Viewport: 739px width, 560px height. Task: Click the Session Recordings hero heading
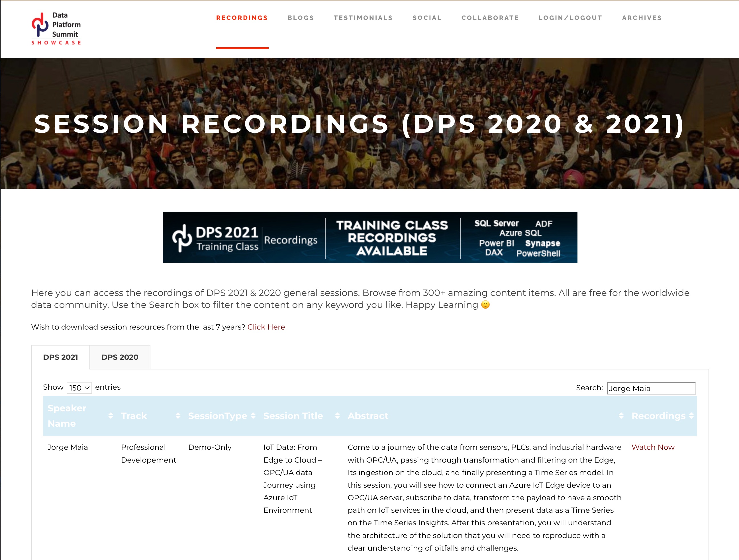pos(359,124)
